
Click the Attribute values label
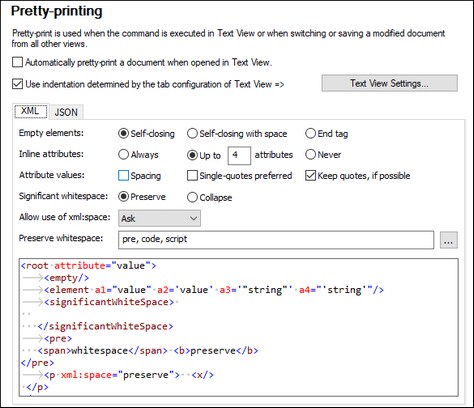pos(52,175)
